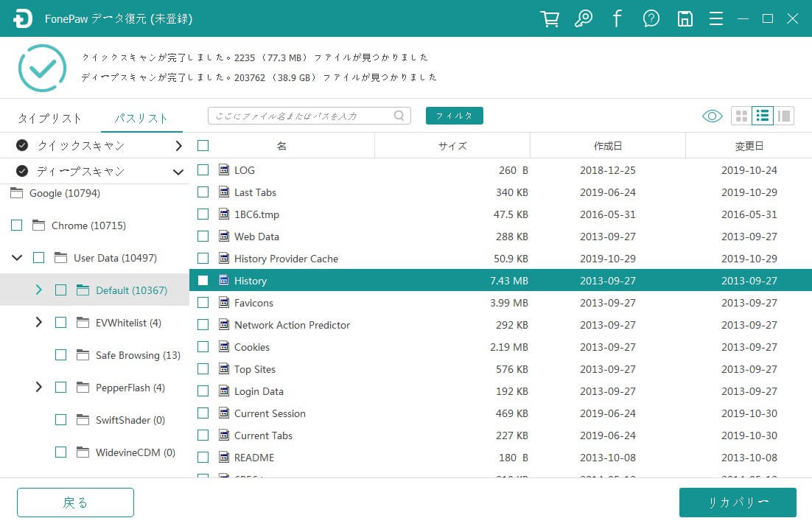
Task: Open the EVWhitelist (4) folder
Action: coord(128,323)
